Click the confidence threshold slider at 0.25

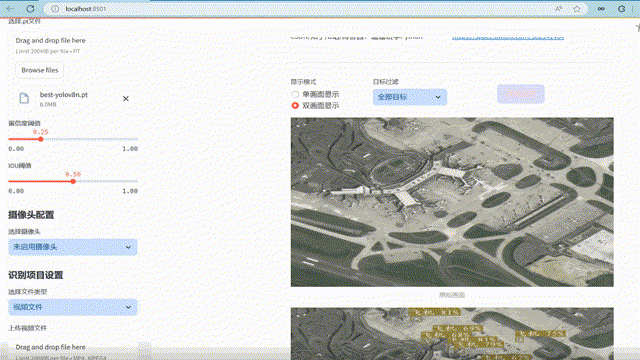(41, 139)
